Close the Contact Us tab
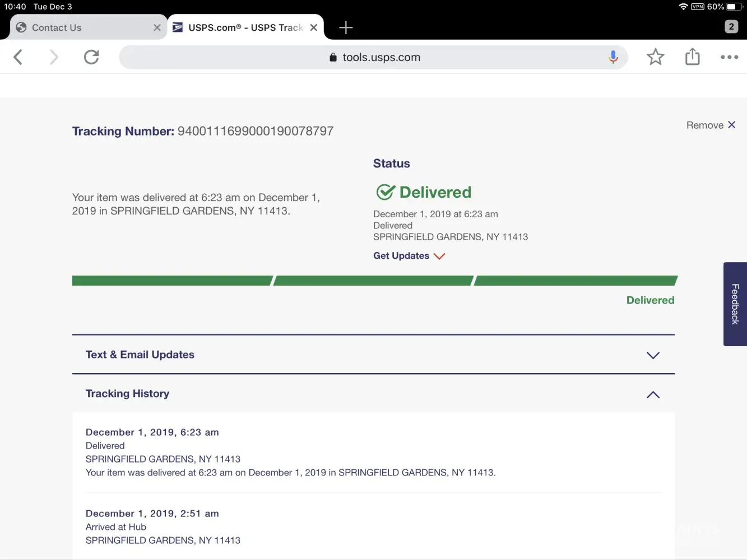Image resolution: width=747 pixels, height=560 pixels. [x=157, y=27]
